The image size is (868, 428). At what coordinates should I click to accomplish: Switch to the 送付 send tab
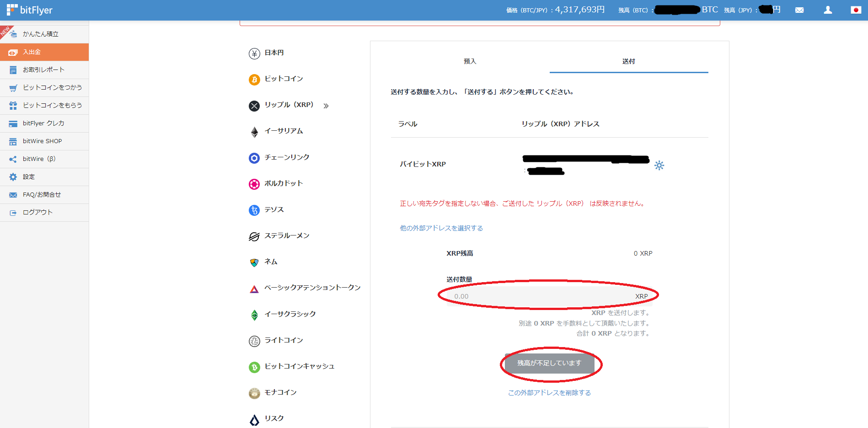tap(629, 61)
